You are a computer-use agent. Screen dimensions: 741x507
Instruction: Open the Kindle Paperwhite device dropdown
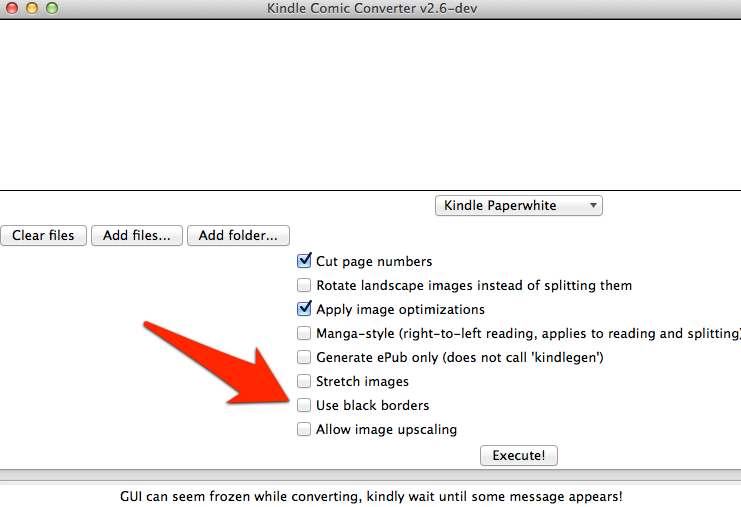[x=518, y=206]
